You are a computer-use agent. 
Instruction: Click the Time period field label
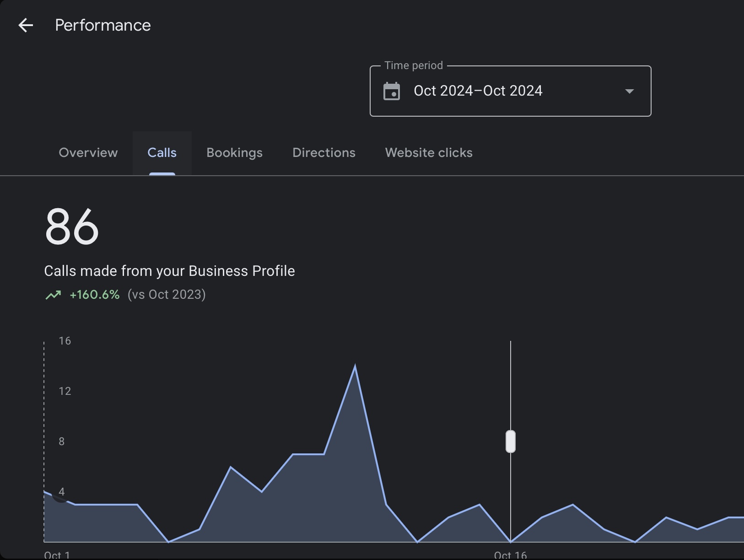click(x=414, y=65)
